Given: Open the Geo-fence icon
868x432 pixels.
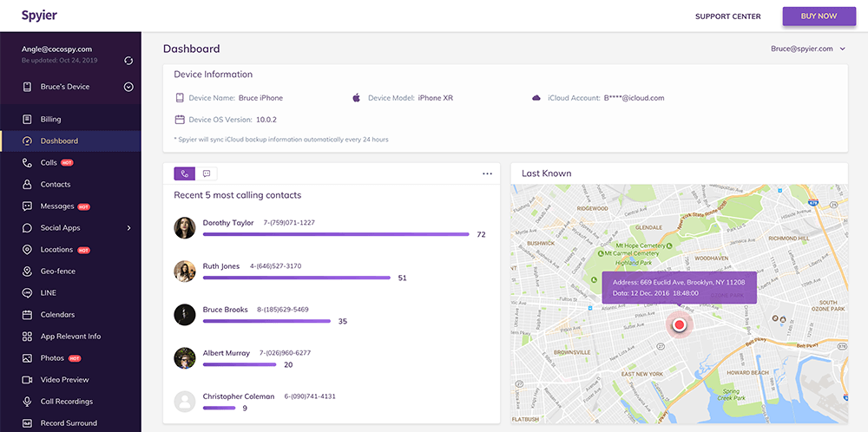Looking at the screenshot, I should (x=27, y=271).
